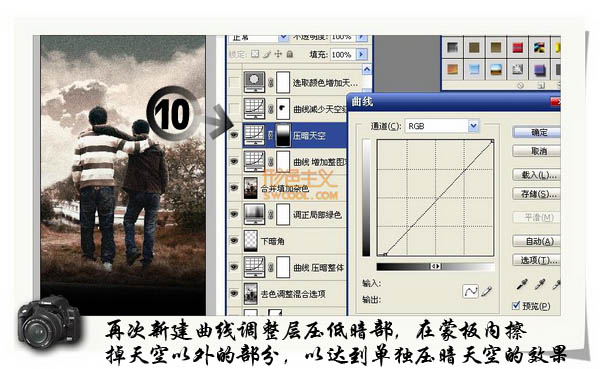Uncheck the 预览 preview checkbox
The image size is (600, 369).
click(x=516, y=305)
